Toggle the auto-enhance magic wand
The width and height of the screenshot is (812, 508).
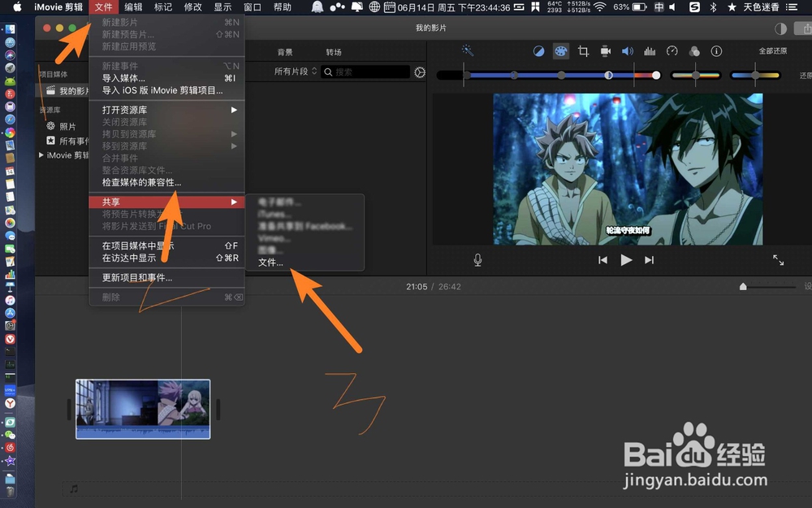[469, 51]
